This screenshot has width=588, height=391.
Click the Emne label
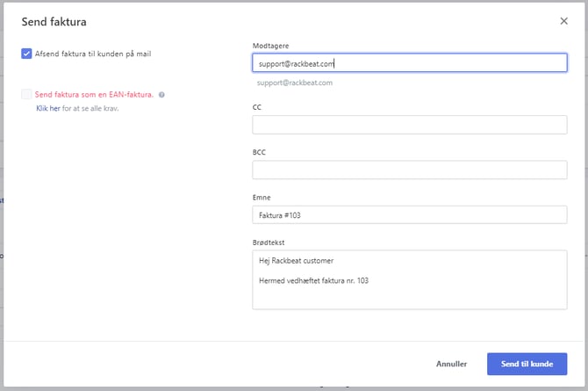click(x=262, y=198)
